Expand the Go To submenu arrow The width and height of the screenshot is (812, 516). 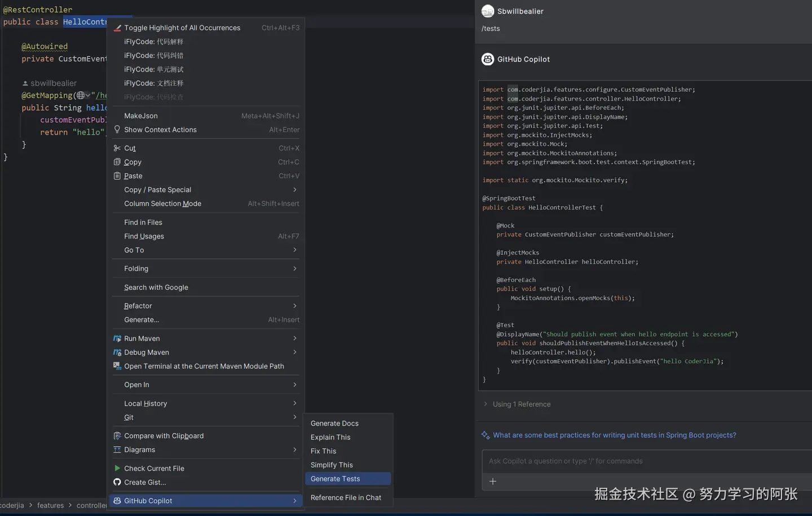coord(295,250)
